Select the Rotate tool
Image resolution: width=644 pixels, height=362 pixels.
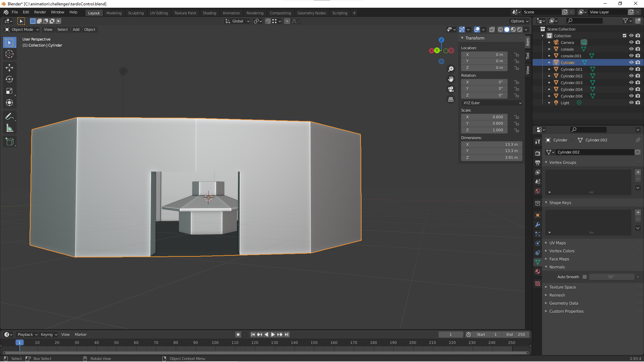9,79
